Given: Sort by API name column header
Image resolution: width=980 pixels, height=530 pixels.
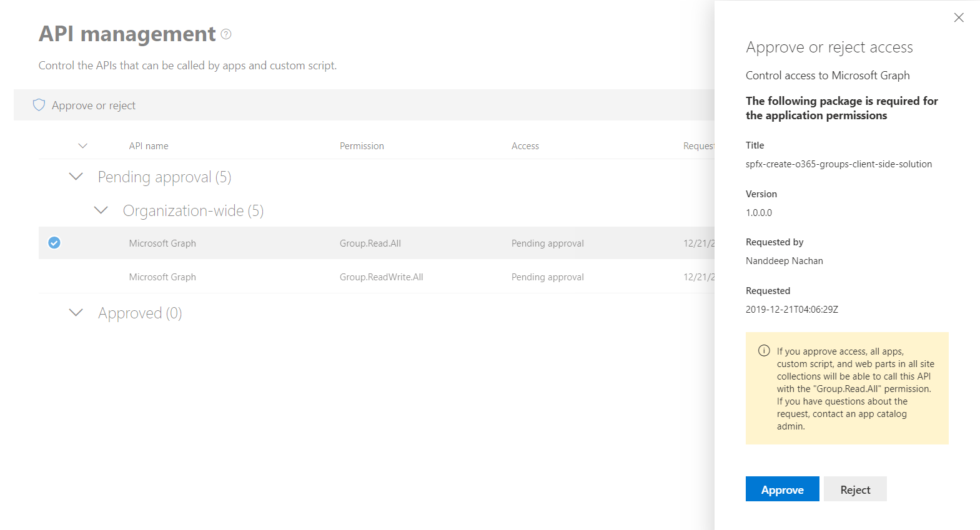Looking at the screenshot, I should point(149,146).
